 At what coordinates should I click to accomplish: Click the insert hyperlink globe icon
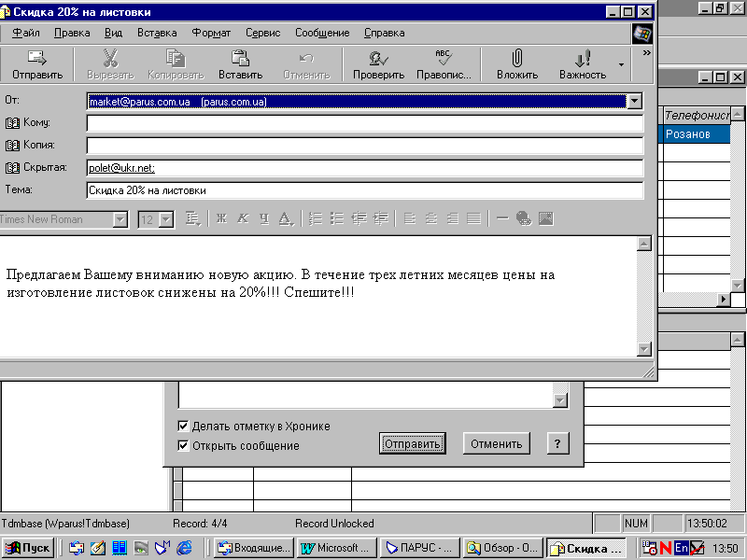point(524,218)
